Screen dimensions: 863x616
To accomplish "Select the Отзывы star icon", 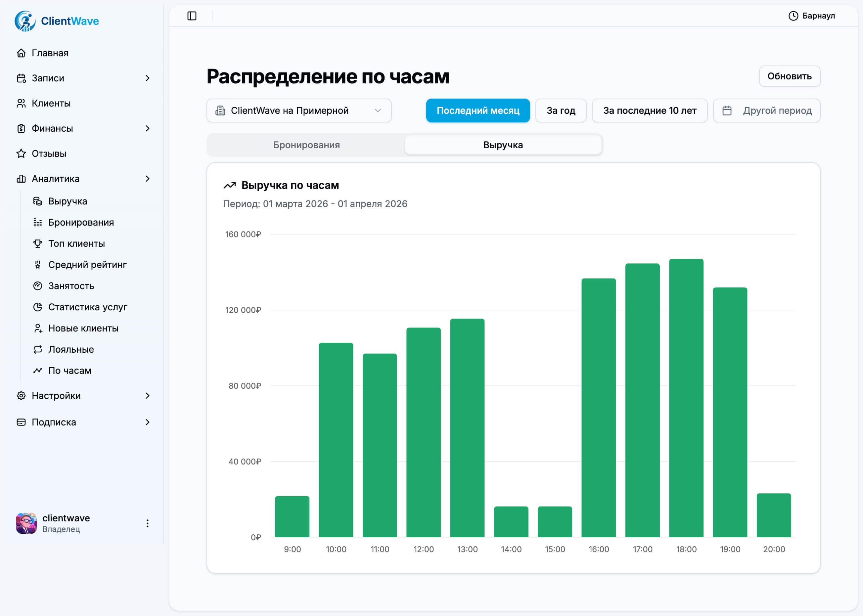I will pos(22,153).
